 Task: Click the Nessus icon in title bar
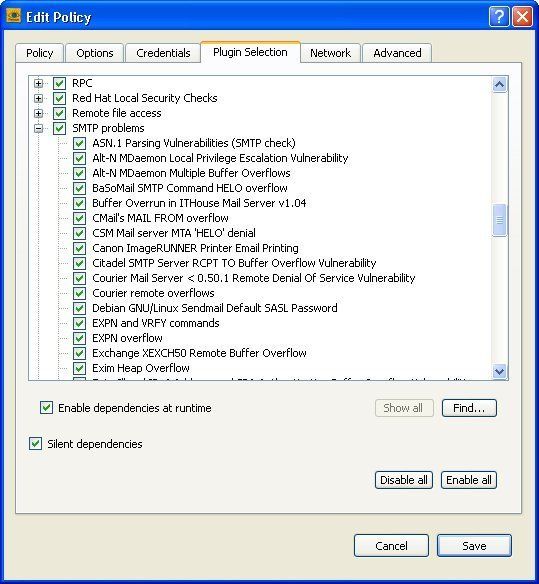[x=13, y=16]
